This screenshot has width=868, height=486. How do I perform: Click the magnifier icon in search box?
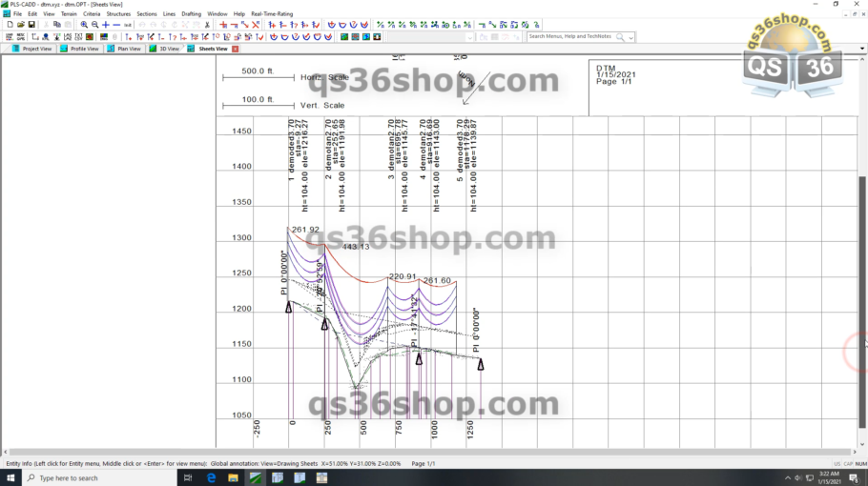click(x=621, y=37)
